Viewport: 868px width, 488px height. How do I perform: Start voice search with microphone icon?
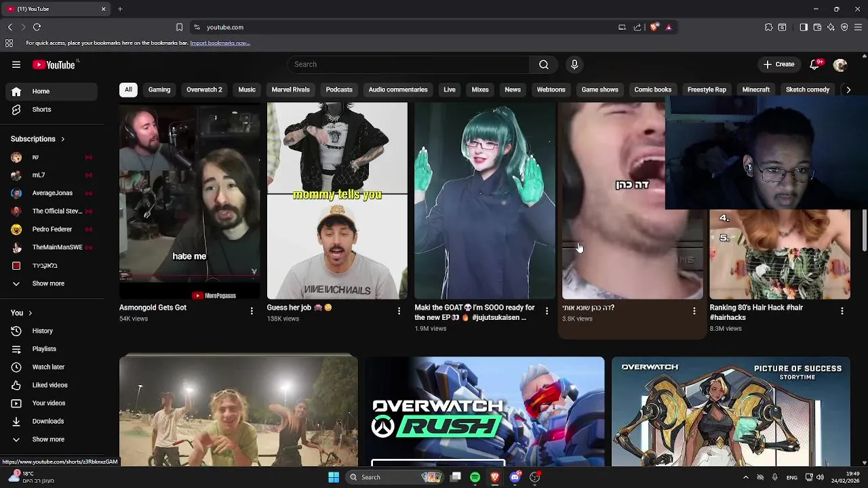[574, 64]
